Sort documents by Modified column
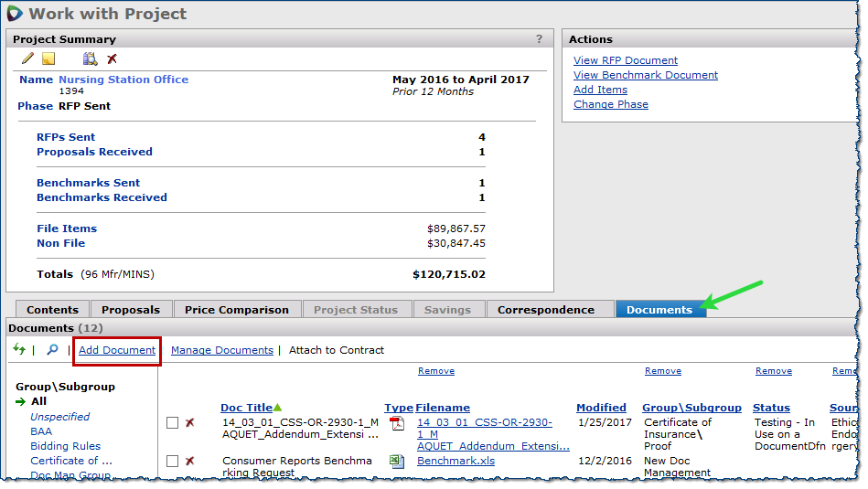 601,408
